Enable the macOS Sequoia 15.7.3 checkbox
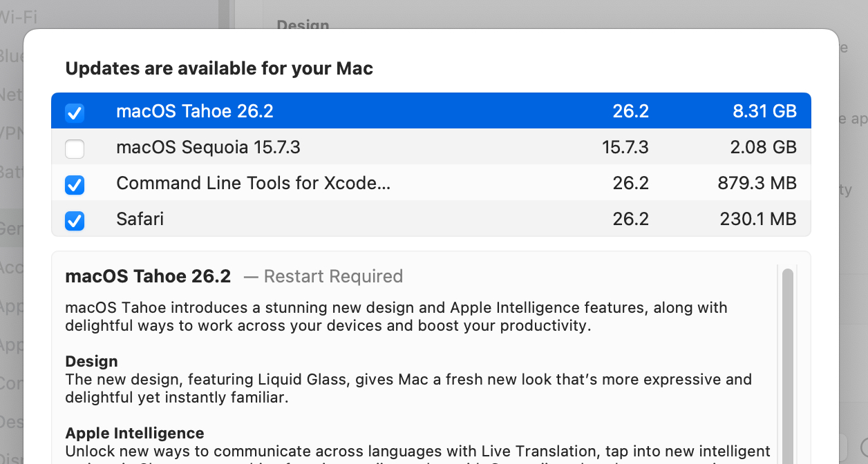868x464 pixels. 75,148
